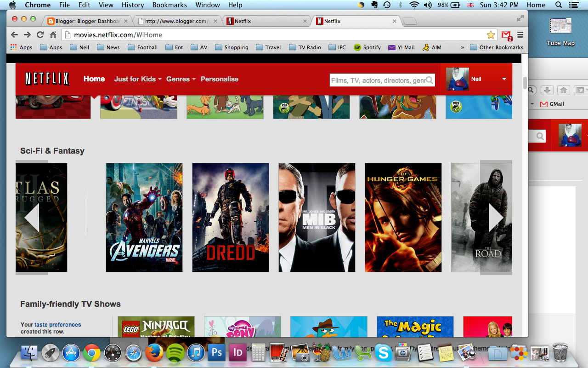
Task: Show hidden bookmarks with the chevron
Action: pyautogui.click(x=462, y=47)
